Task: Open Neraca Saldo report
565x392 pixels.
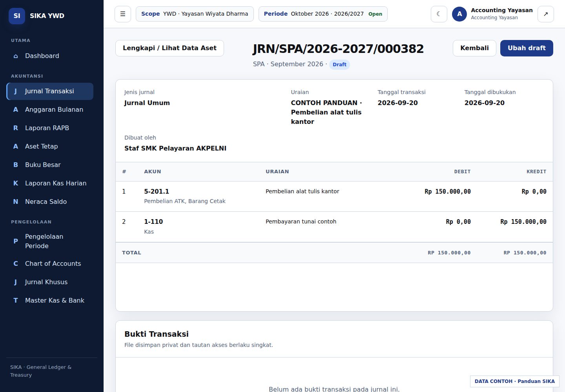Action: (50, 202)
